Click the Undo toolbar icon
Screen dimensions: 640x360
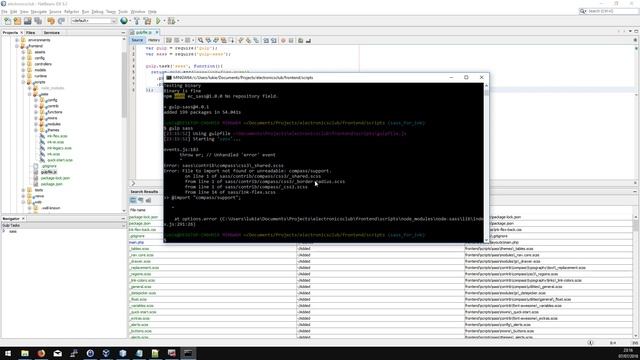click(51, 21)
